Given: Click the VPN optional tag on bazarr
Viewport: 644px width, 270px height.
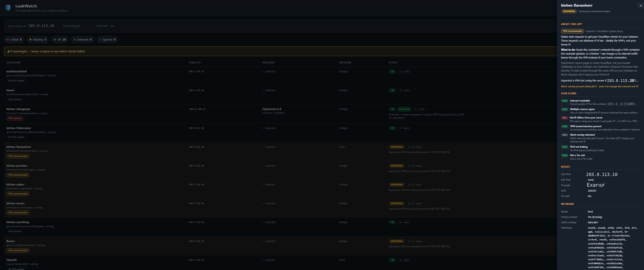Looking at the screenshot, I should pyautogui.click(x=15, y=99).
